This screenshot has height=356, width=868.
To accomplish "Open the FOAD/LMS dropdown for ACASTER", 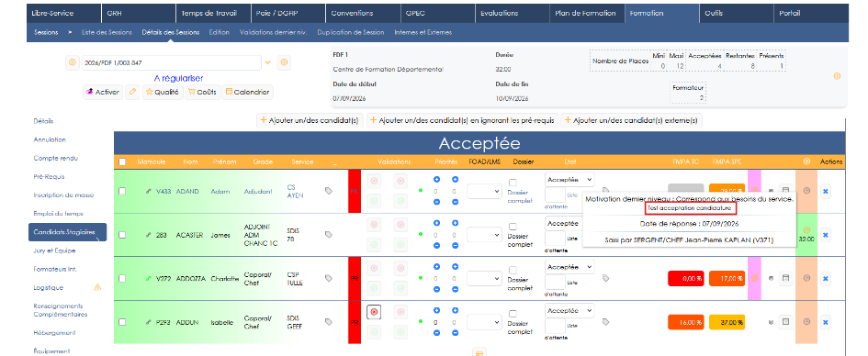I will (x=483, y=234).
